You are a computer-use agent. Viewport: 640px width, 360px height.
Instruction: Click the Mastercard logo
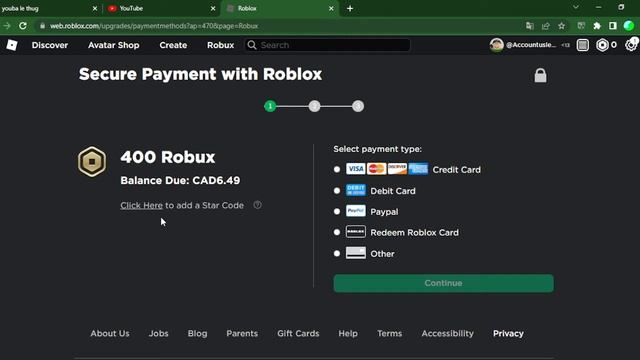(x=376, y=169)
